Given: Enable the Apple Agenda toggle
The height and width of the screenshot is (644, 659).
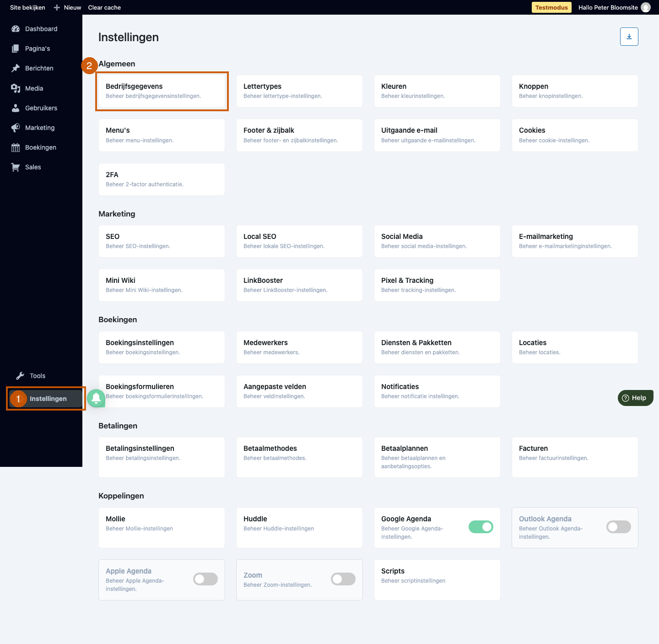Looking at the screenshot, I should tap(205, 579).
